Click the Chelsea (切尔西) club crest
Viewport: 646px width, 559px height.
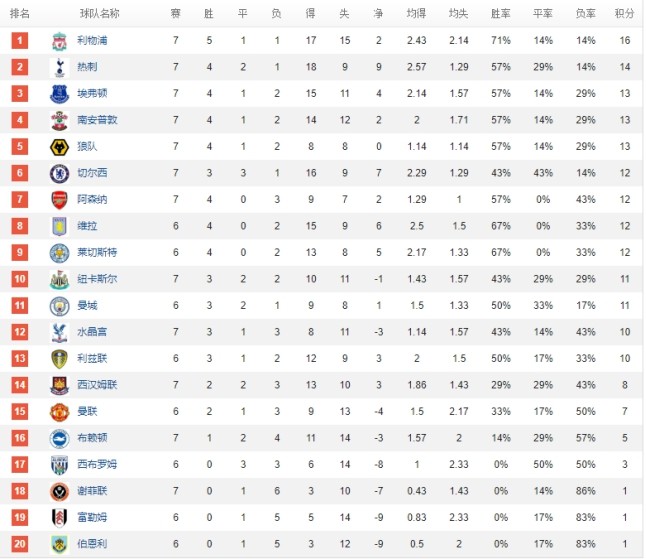(59, 173)
